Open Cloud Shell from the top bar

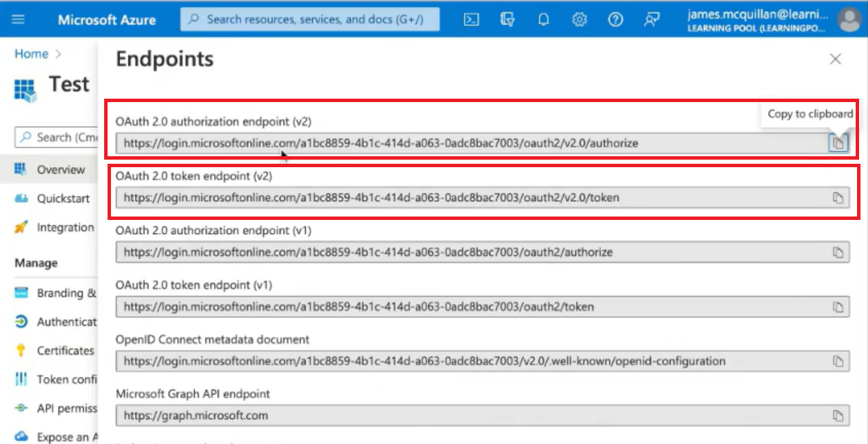(471, 19)
